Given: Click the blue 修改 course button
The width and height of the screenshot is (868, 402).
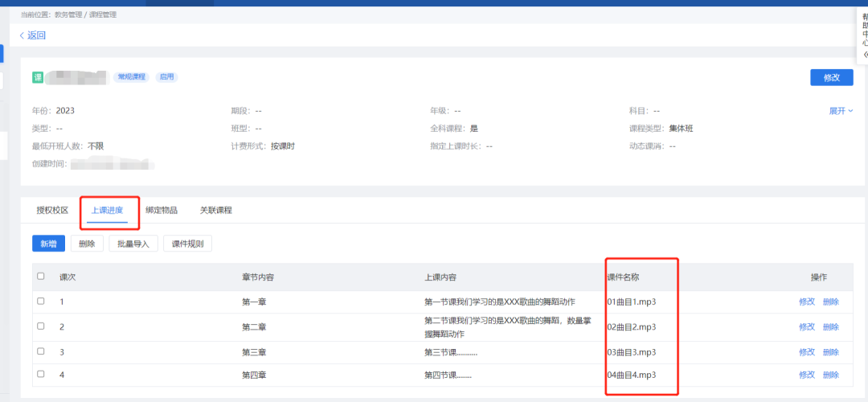Looking at the screenshot, I should (831, 77).
